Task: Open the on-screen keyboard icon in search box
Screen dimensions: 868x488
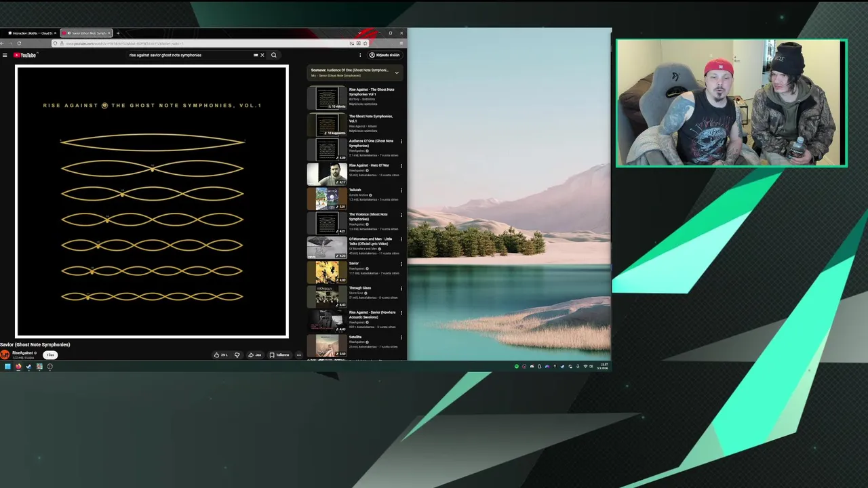Action: coord(256,55)
